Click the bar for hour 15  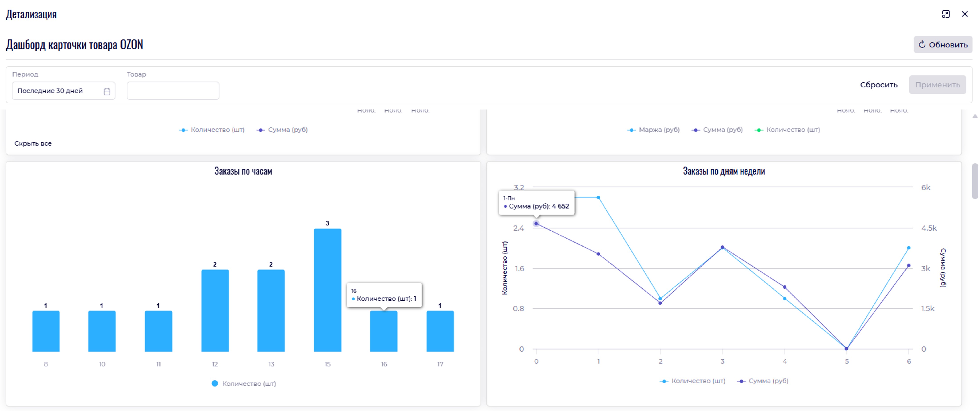pyautogui.click(x=327, y=290)
